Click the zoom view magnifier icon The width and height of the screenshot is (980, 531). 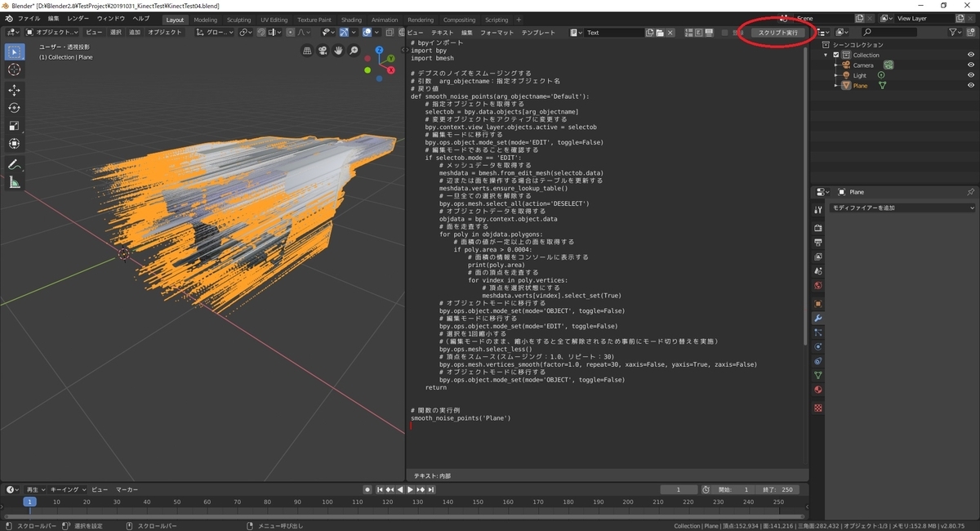tap(354, 51)
